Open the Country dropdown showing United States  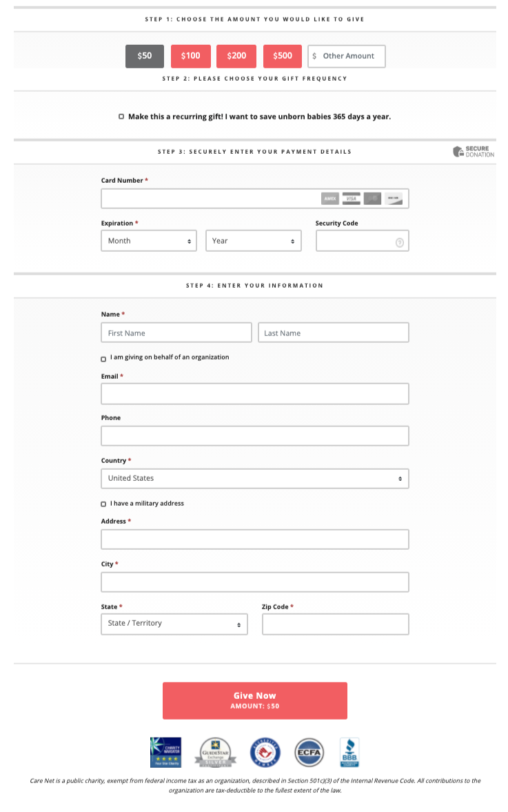[254, 478]
